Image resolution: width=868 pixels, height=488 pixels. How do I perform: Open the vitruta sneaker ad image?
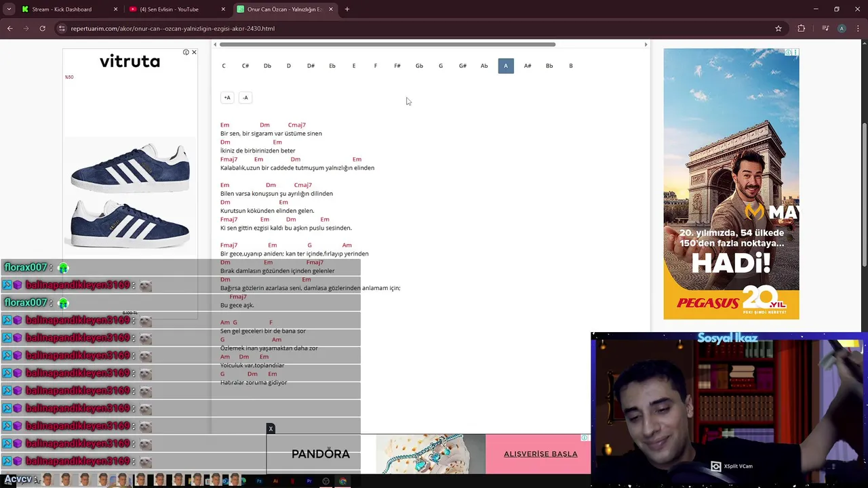(x=130, y=196)
